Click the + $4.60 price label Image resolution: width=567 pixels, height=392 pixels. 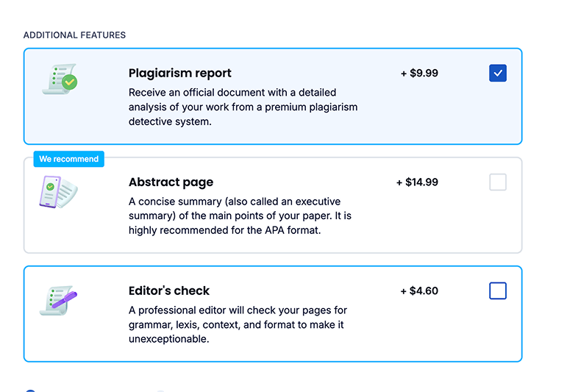(419, 291)
